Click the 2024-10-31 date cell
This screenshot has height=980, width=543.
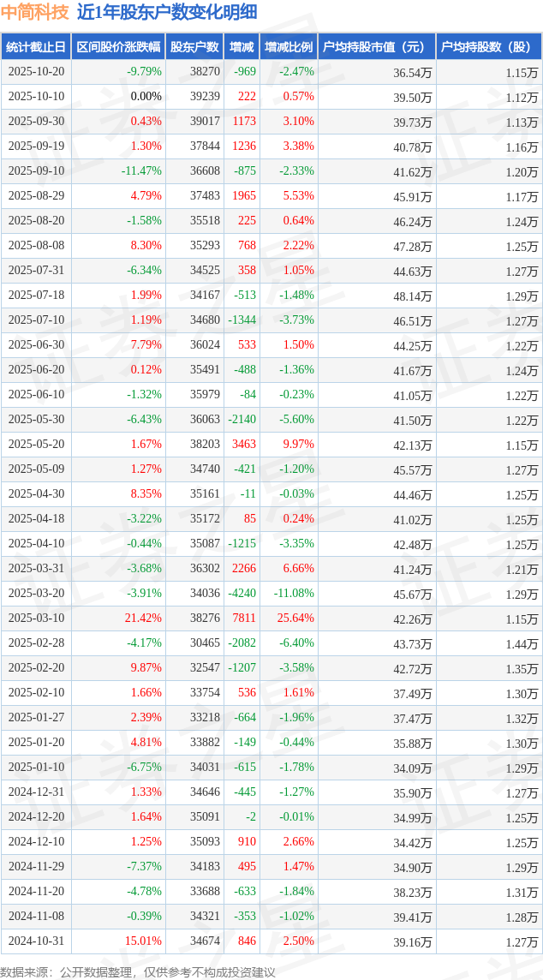tap(36, 941)
